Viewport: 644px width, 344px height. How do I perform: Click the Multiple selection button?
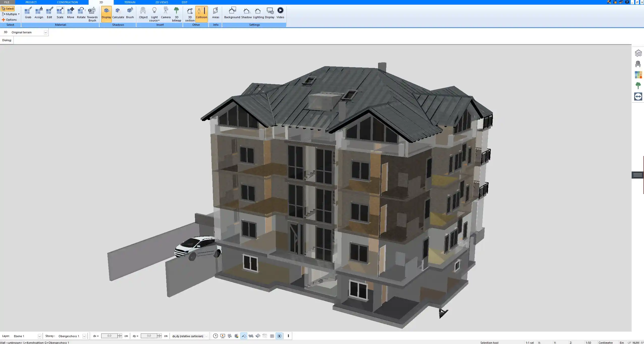(x=10, y=14)
